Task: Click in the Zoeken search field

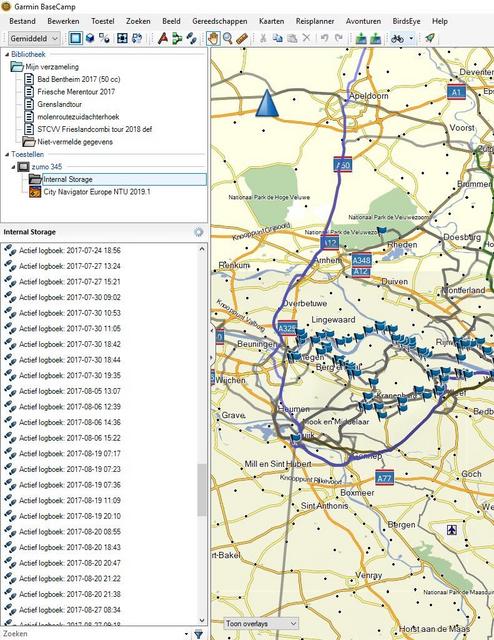Action: [x=92, y=634]
